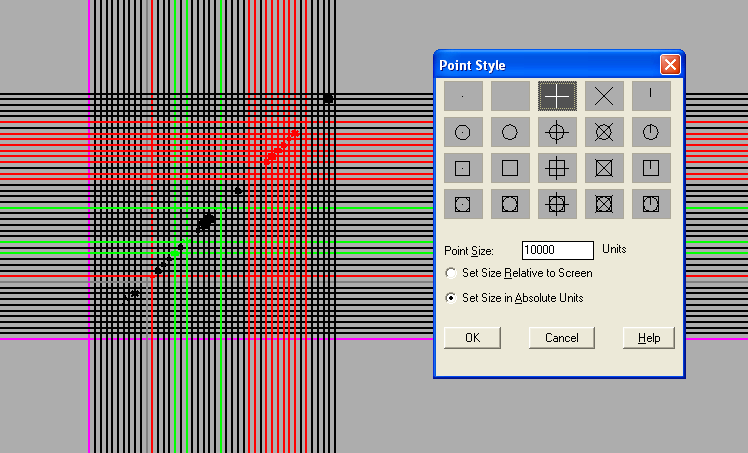Pick the empty square point style
Viewport: 748px width, 453px height.
pyautogui.click(x=510, y=168)
